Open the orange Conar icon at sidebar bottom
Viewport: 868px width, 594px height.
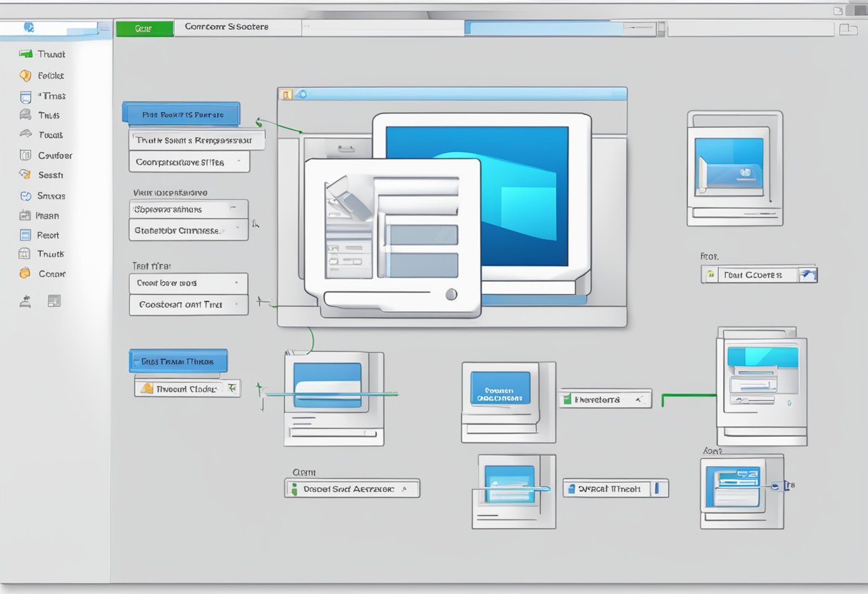coord(26,273)
